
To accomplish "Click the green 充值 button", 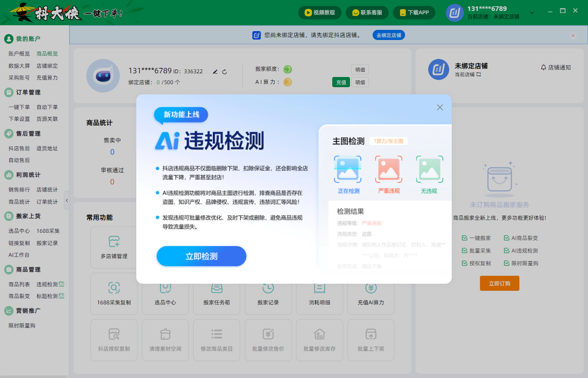I will click(x=341, y=83).
